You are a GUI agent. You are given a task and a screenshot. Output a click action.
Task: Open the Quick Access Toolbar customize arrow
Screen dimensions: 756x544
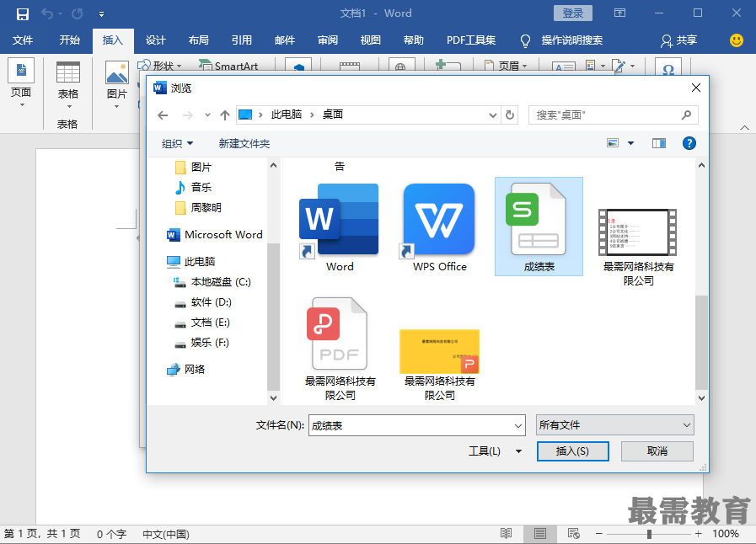tap(101, 14)
